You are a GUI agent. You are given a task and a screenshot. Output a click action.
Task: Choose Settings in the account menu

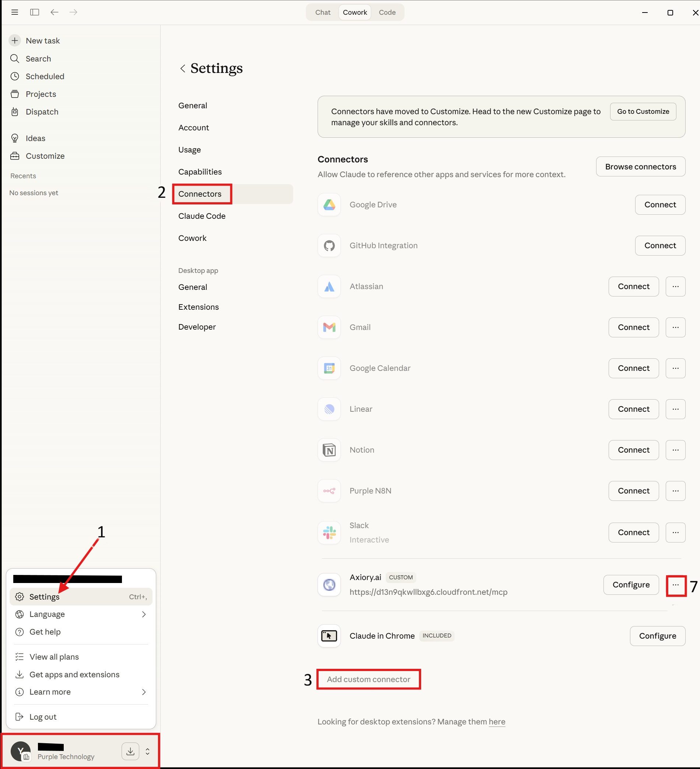click(81, 597)
